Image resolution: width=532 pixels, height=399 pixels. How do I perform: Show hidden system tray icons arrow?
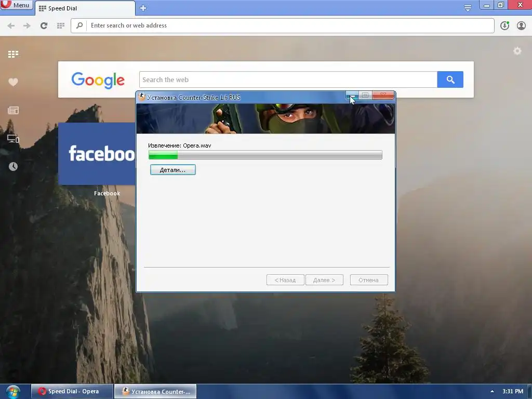click(x=492, y=391)
